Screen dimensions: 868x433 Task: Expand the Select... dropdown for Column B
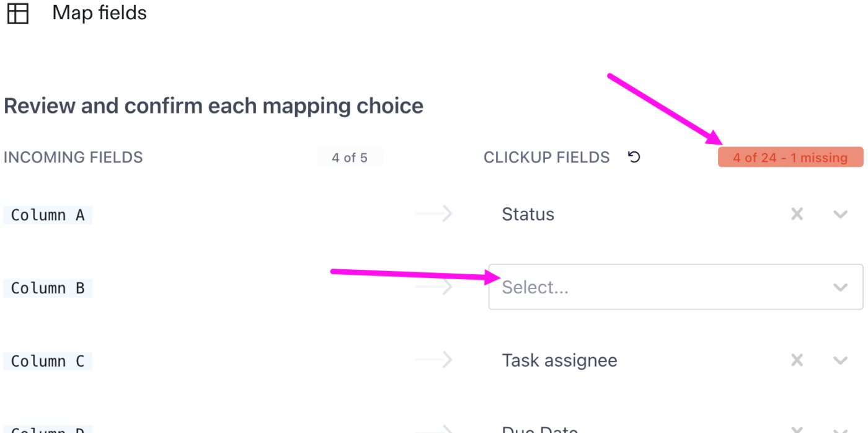841,287
